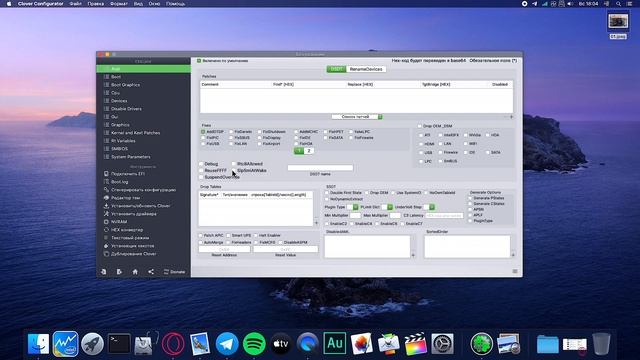The width and height of the screenshot is (640, 360).
Task: Click the home icon at sidebar bottom
Action: coord(135,272)
